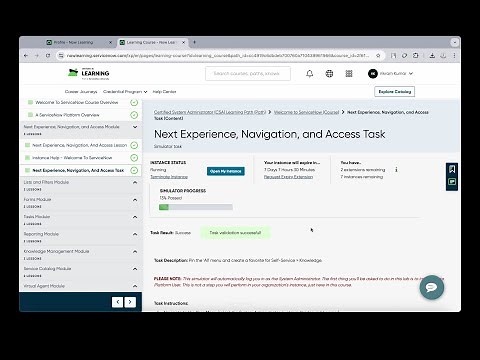This screenshot has width=480, height=360.
Task: Click the search courses input field
Action: tap(248, 74)
